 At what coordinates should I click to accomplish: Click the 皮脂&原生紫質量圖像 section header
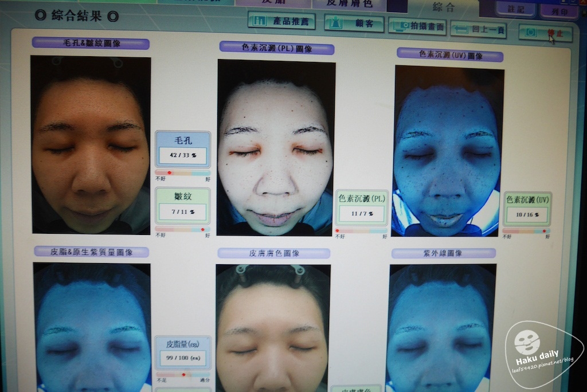click(x=91, y=252)
